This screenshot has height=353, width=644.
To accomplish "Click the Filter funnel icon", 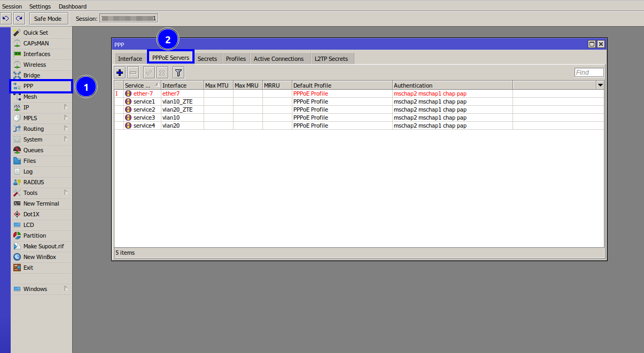I will click(179, 73).
